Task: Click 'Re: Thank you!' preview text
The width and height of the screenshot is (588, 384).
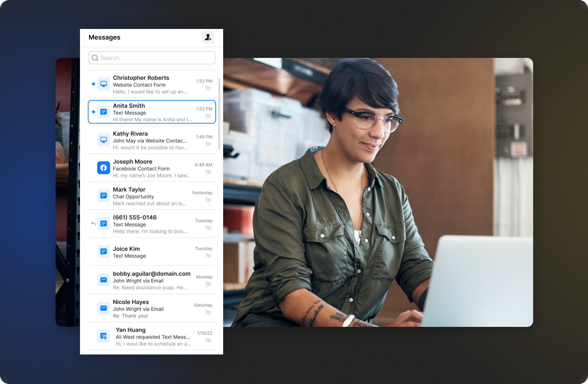Action: tap(130, 316)
